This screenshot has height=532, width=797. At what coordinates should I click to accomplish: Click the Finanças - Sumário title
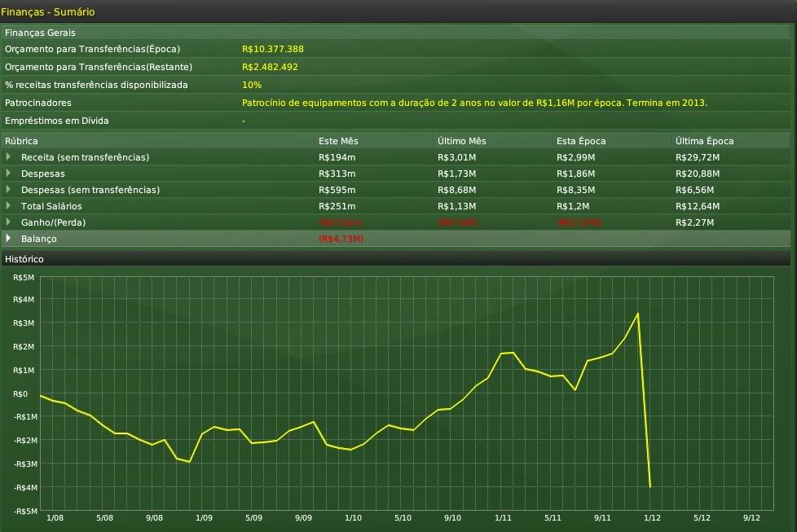(x=47, y=11)
